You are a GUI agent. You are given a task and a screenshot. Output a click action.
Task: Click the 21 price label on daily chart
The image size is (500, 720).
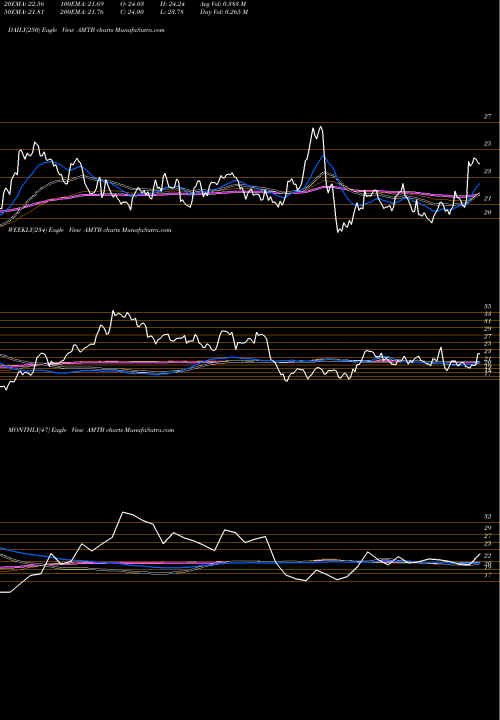tap(488, 198)
